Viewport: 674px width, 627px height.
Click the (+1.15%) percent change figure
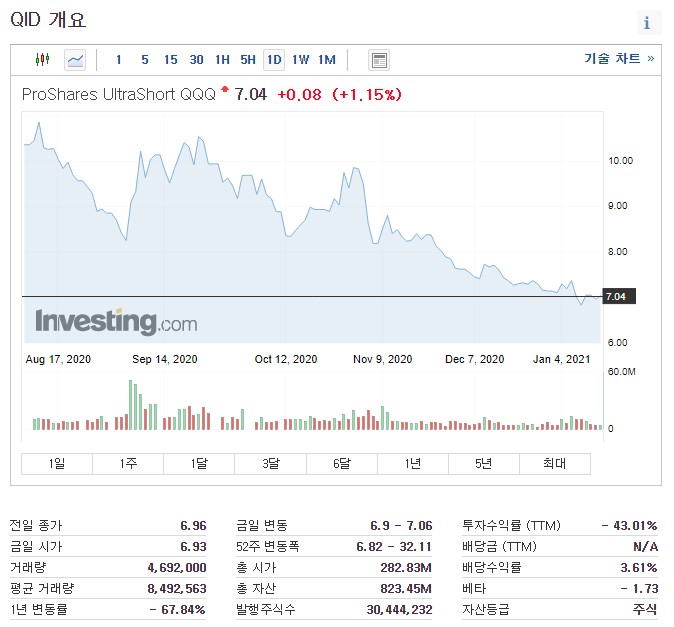point(367,94)
